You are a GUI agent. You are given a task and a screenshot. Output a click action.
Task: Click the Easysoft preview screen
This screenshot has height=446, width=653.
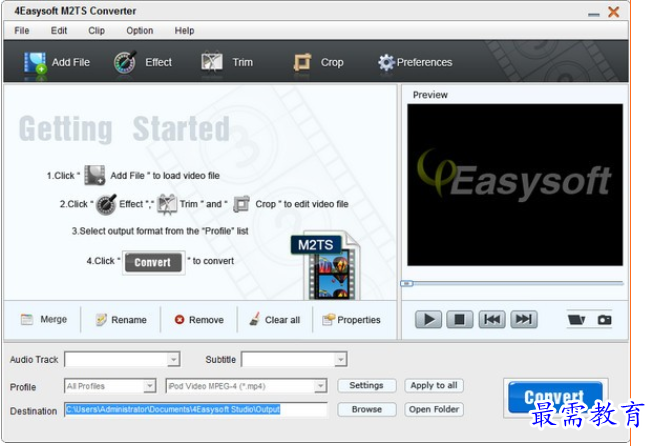tap(515, 185)
